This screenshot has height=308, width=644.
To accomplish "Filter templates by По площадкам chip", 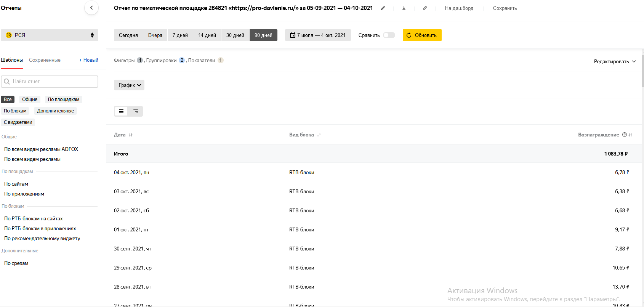I will coord(64,99).
